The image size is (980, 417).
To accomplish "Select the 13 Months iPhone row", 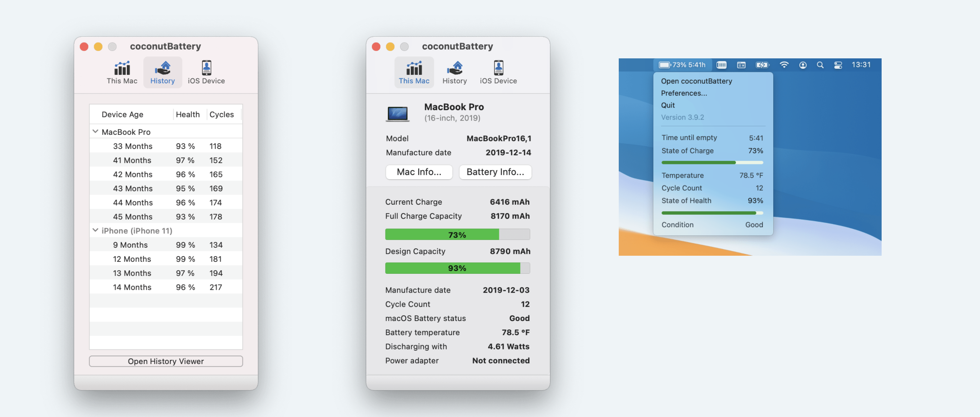I will pyautogui.click(x=166, y=273).
